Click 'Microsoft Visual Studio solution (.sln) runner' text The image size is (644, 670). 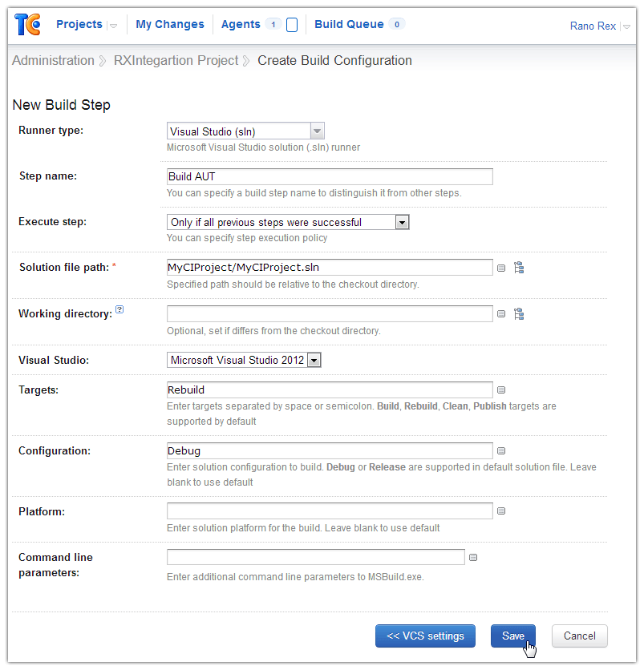coord(263,147)
